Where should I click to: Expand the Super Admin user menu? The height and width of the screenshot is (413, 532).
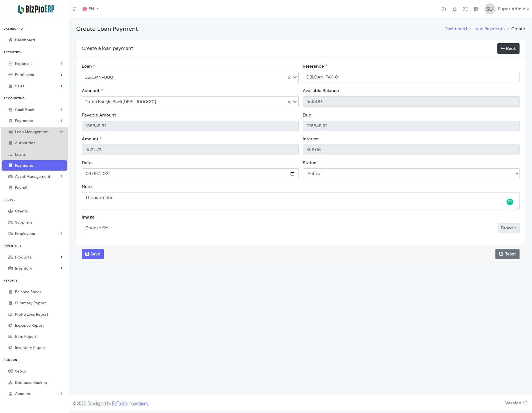click(513, 9)
